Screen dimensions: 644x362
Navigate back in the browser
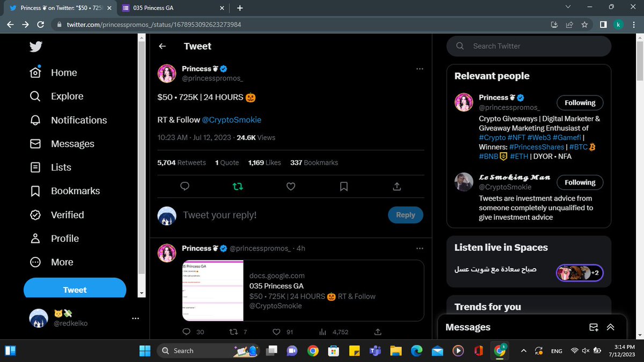tap(10, 25)
